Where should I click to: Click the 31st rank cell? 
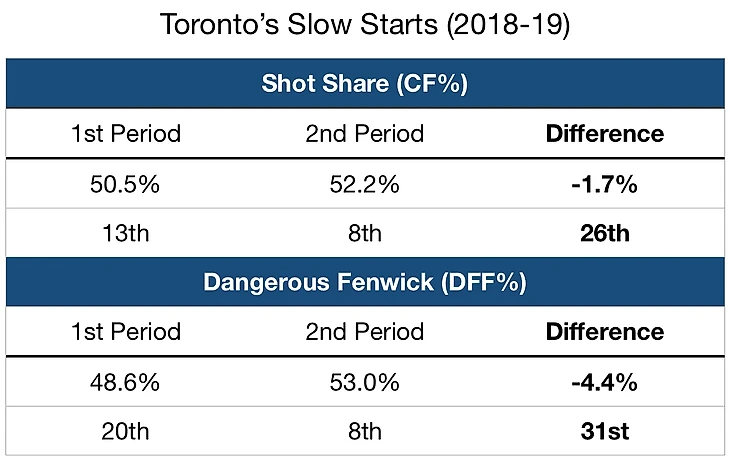pyautogui.click(x=604, y=431)
